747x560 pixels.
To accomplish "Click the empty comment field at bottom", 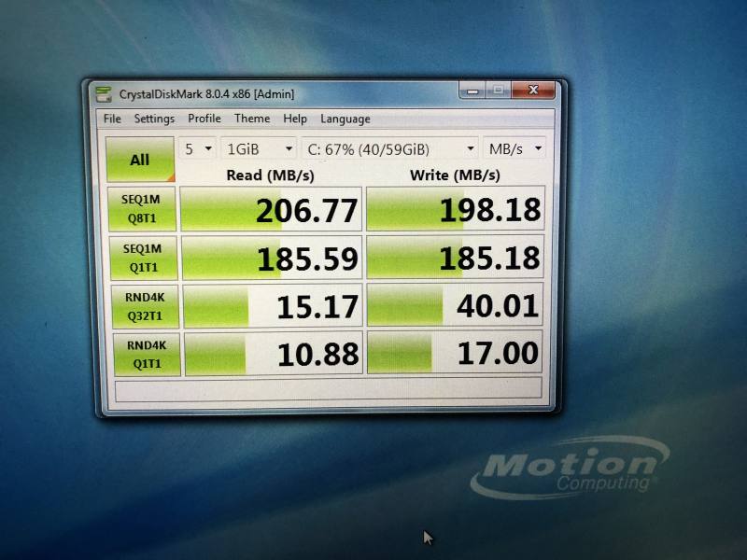I will pyautogui.click(x=329, y=389).
